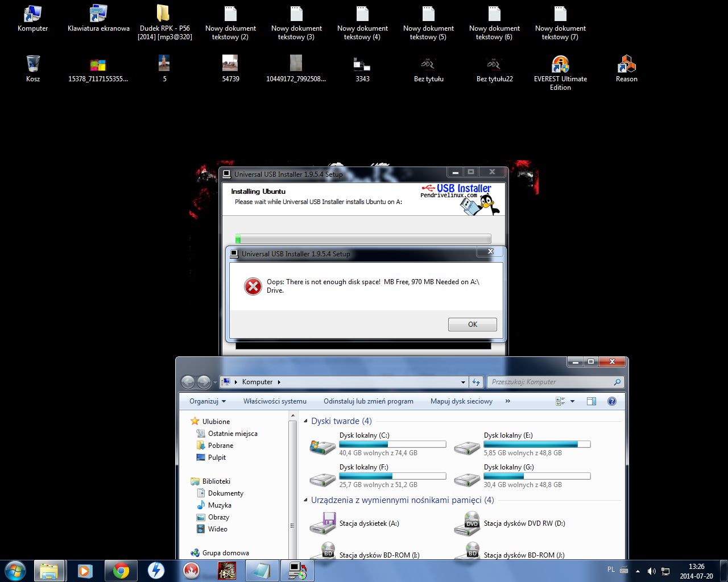Open the Windows Start menu
Screen dimensions: 728x582
(x=15, y=570)
